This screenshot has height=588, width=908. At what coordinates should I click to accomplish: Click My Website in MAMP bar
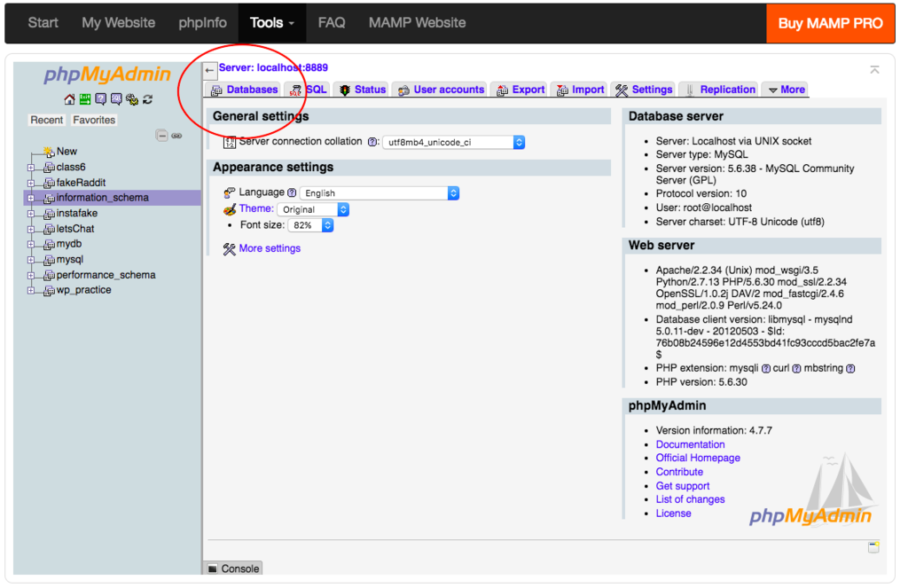click(x=118, y=23)
